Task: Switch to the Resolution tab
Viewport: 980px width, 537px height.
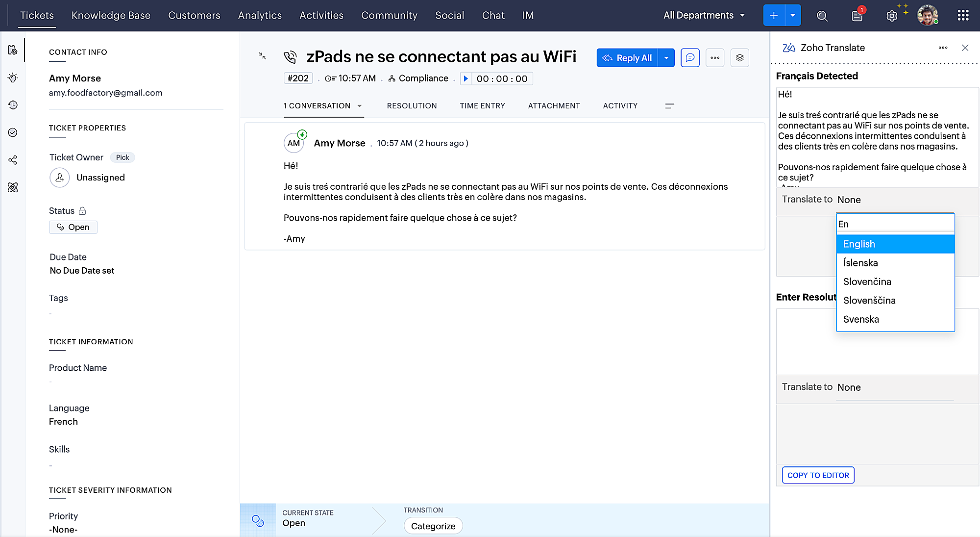Action: click(412, 105)
